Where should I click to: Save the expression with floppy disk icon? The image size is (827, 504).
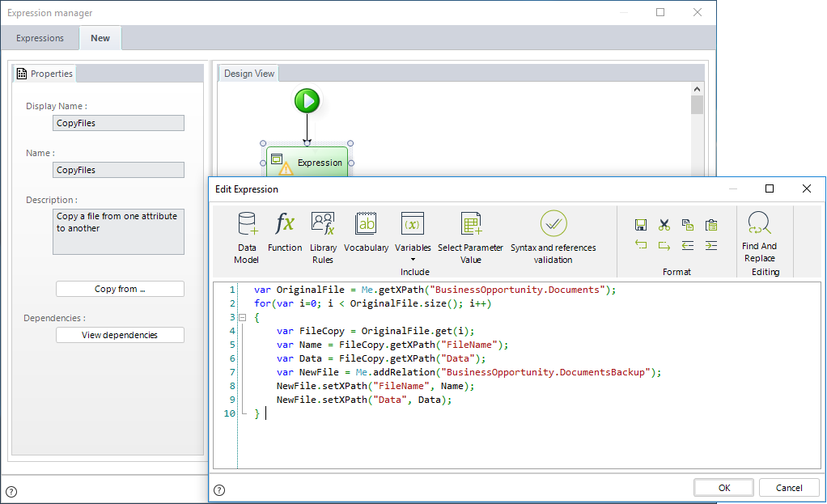[x=641, y=225]
